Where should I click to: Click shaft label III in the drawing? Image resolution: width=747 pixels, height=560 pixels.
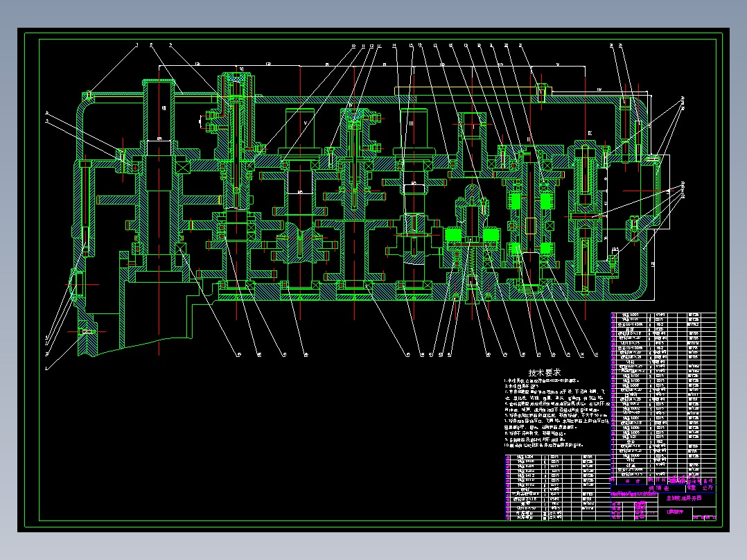(411, 123)
